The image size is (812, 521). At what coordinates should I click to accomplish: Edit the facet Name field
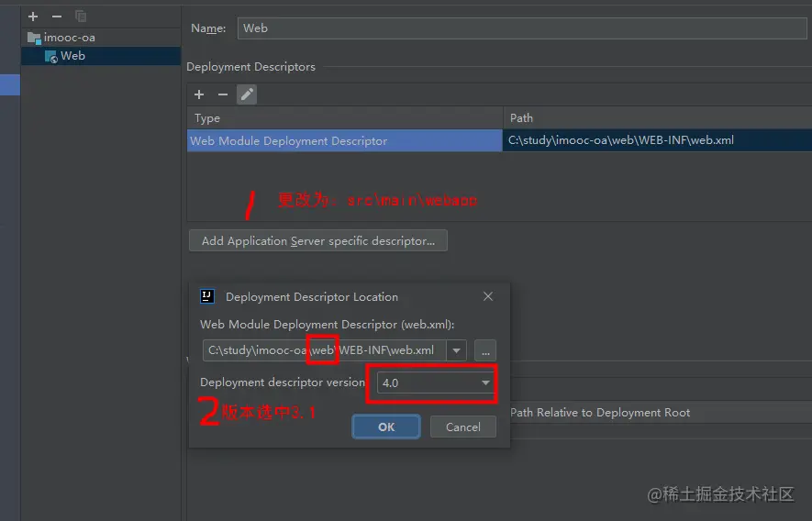(522, 28)
